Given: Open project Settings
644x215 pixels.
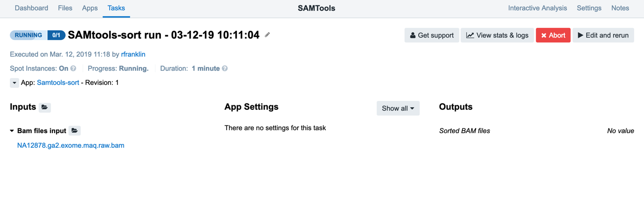Looking at the screenshot, I should (589, 8).
